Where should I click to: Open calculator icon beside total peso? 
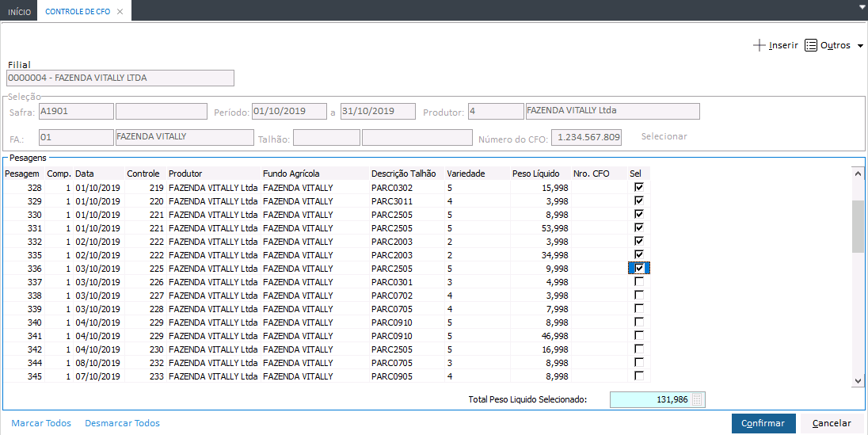(x=697, y=400)
